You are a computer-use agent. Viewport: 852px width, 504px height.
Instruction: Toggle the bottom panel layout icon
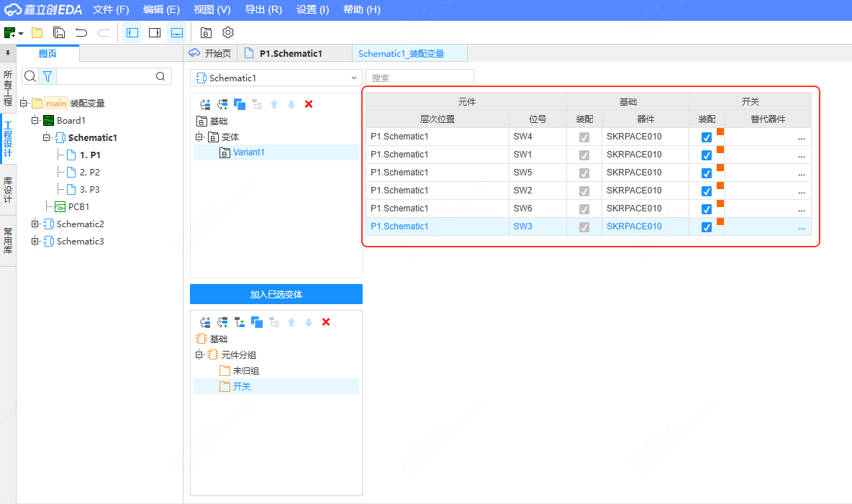(176, 32)
